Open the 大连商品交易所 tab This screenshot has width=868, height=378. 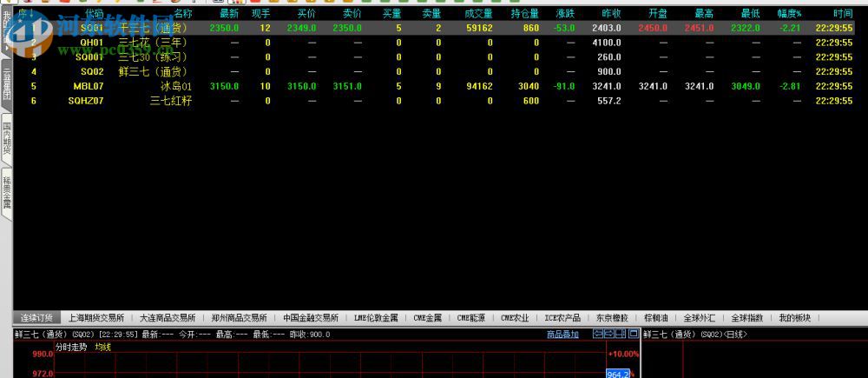[x=168, y=318]
